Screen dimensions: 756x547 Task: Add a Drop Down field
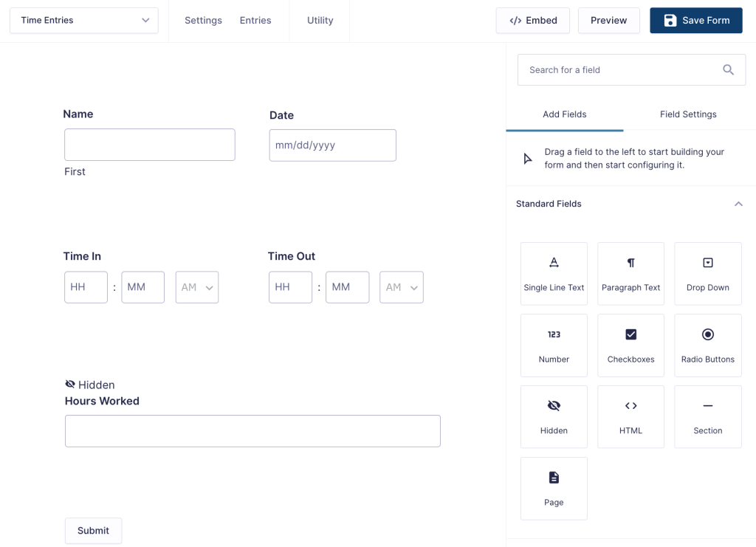707,273
